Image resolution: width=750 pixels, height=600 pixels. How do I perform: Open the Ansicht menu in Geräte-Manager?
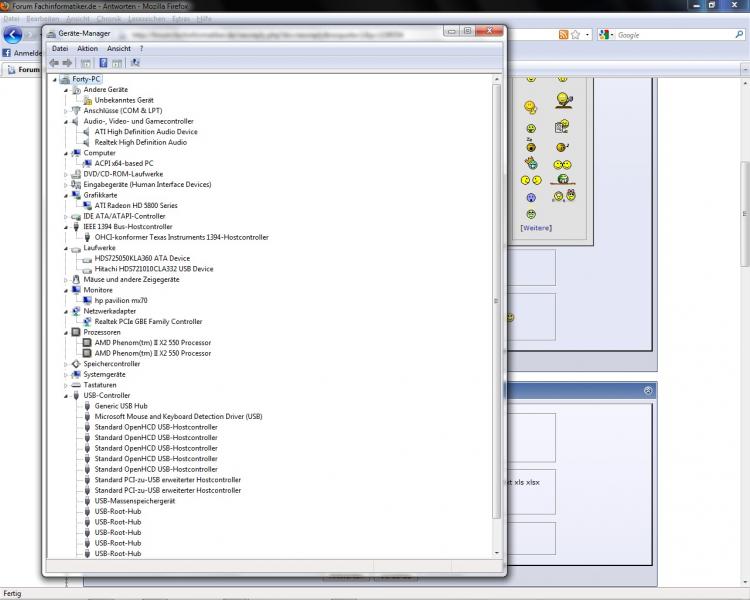coord(119,48)
